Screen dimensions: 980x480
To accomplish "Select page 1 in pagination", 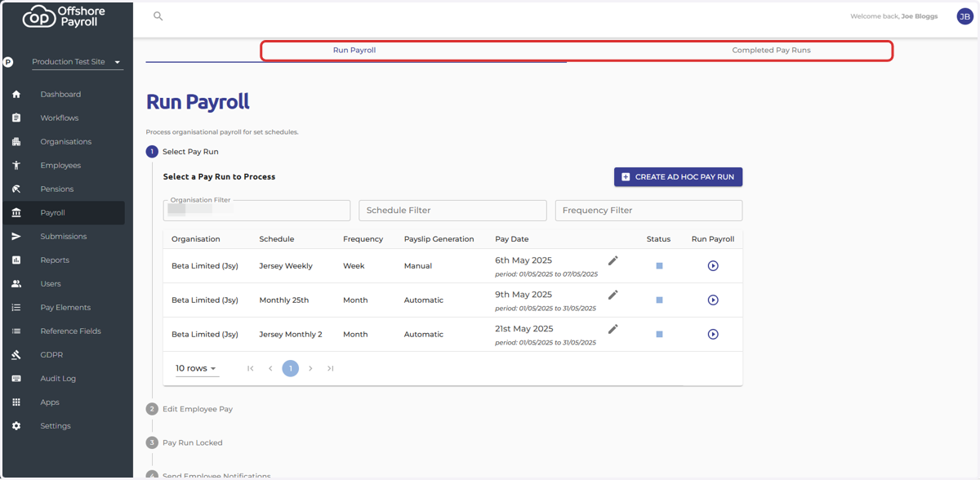I will click(x=291, y=368).
